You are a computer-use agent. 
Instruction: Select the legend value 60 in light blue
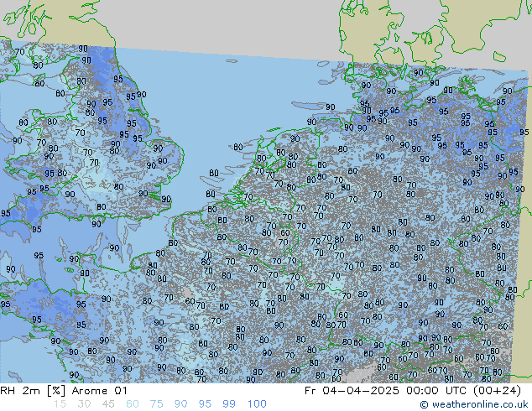(x=133, y=404)
